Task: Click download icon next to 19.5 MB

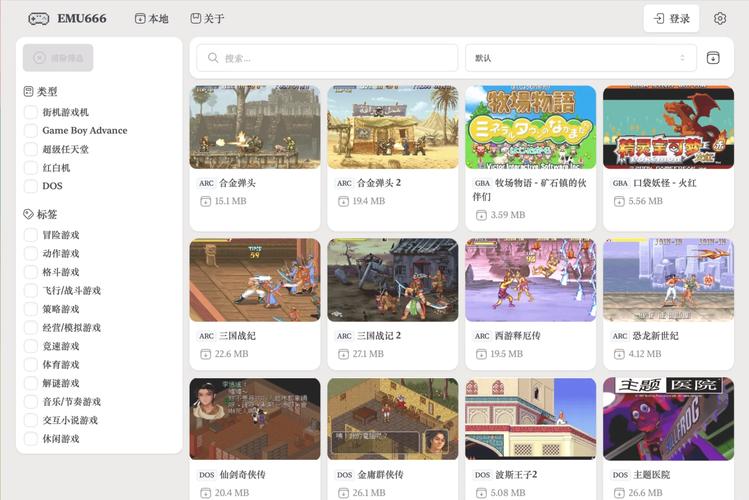Action: click(481, 354)
